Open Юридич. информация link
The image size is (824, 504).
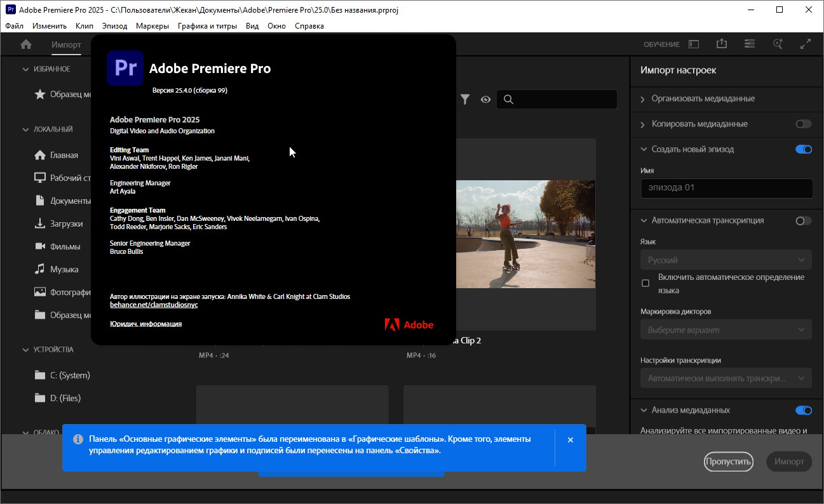click(x=145, y=324)
